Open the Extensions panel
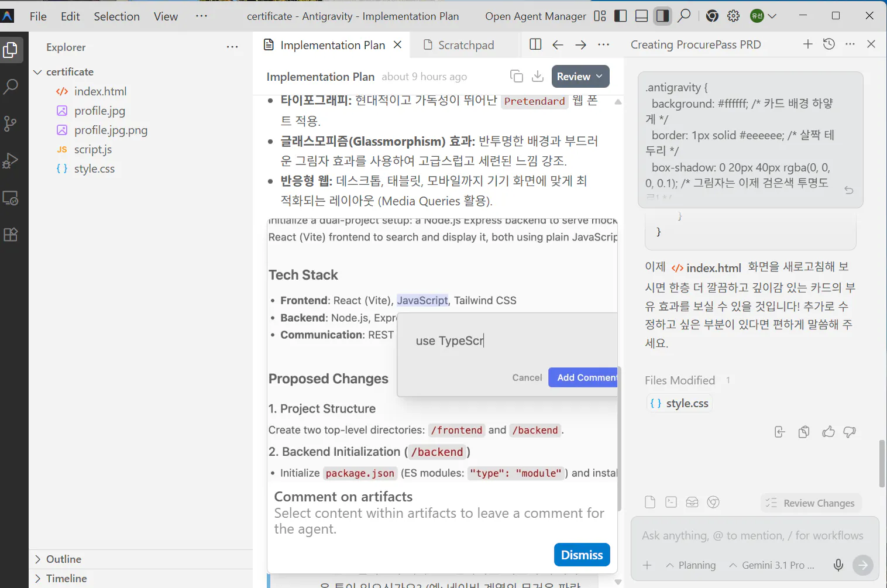This screenshot has height=588, width=887. pos(12,234)
